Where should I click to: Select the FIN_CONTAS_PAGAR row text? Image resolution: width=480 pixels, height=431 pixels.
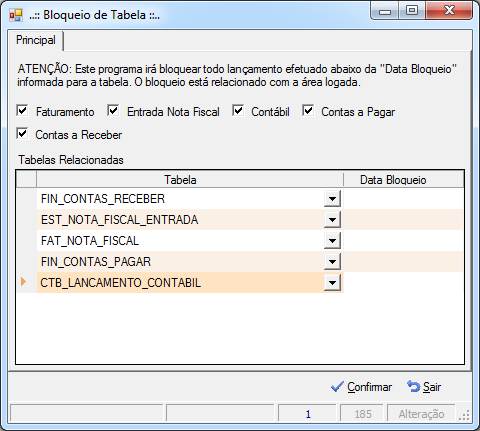tap(96, 262)
